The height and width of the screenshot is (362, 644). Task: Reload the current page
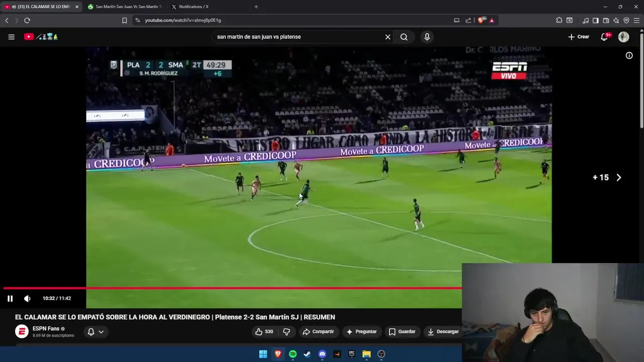[27, 20]
